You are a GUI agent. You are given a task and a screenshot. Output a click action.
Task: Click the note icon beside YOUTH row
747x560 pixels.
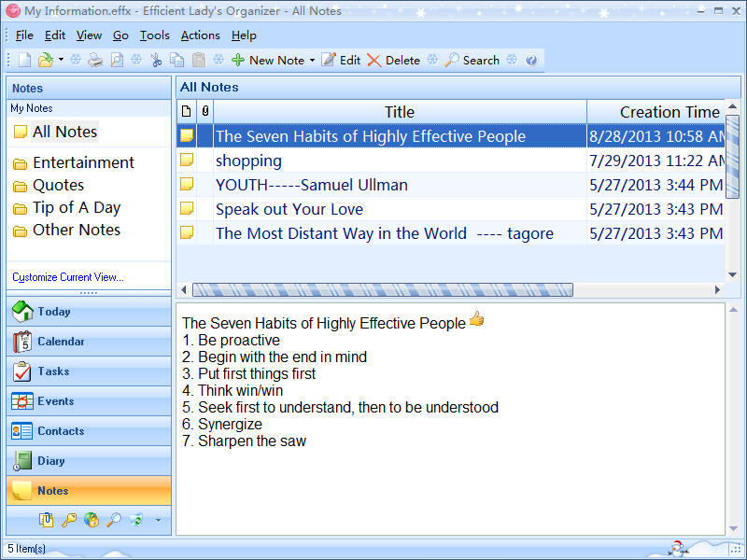(x=187, y=184)
